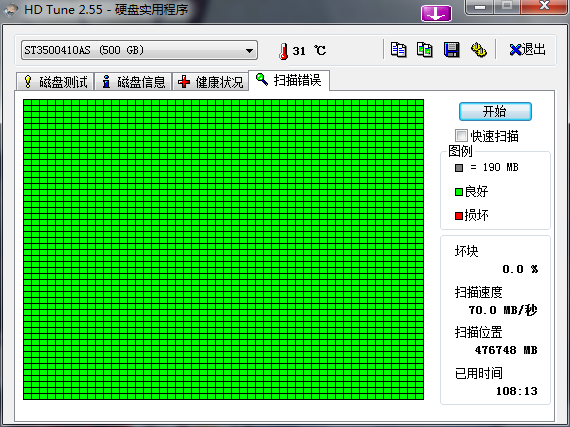Click the magnifier icon on 扫描错误 tab
Image resolution: width=570 pixels, height=427 pixels.
tap(262, 79)
